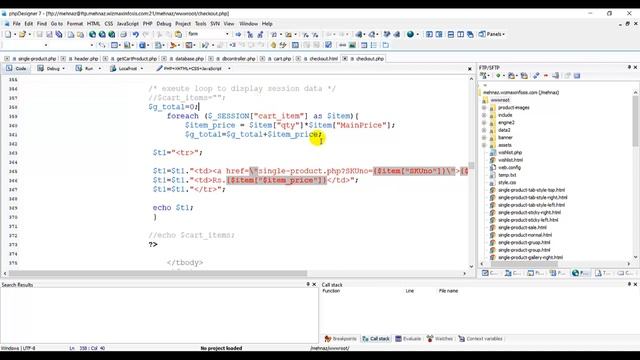This screenshot has width=640, height=360.
Task: Select wishlist.php in FTP tree
Action: 510,153
